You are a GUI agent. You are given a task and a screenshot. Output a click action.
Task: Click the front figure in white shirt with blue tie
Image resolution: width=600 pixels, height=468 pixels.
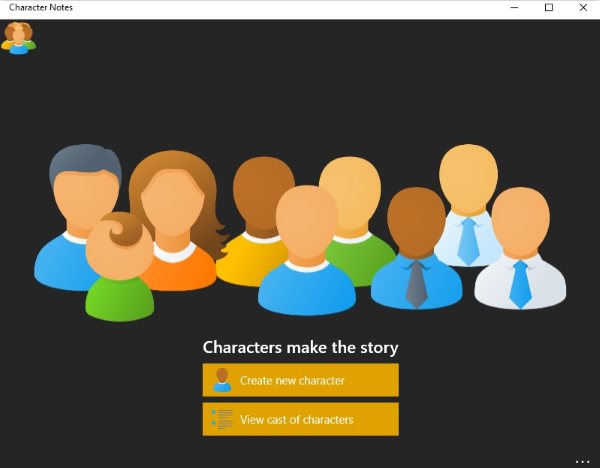(x=520, y=248)
